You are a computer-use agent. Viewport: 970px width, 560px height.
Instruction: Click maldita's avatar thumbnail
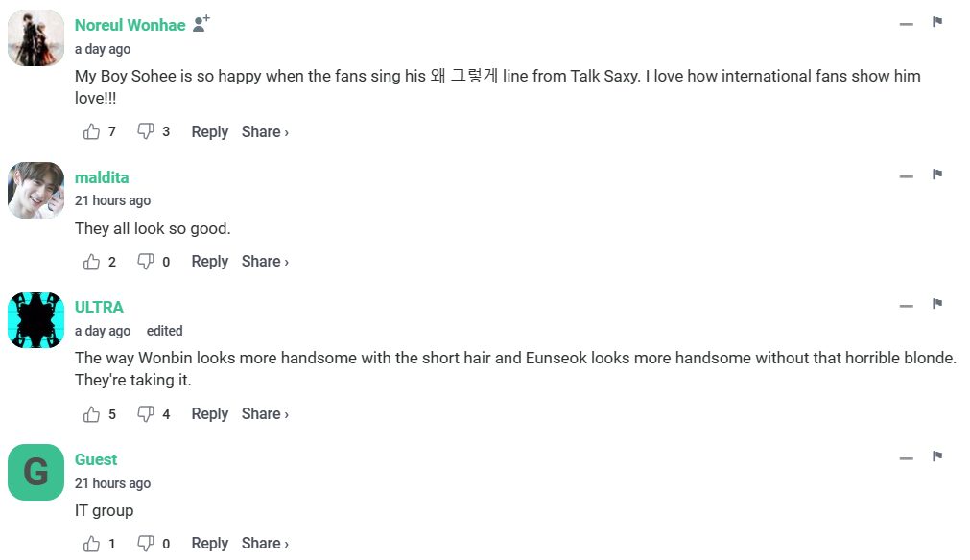(35, 190)
